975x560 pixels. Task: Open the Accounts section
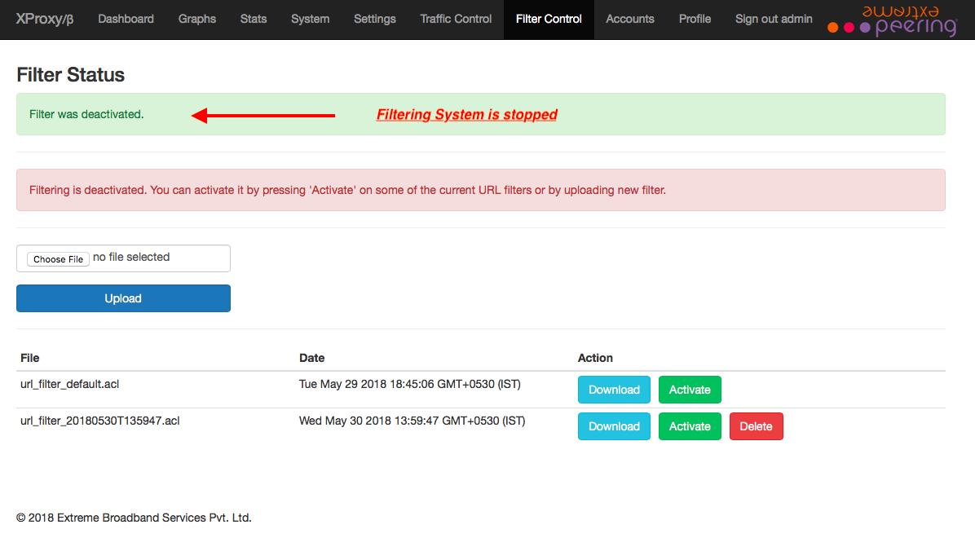(x=629, y=19)
